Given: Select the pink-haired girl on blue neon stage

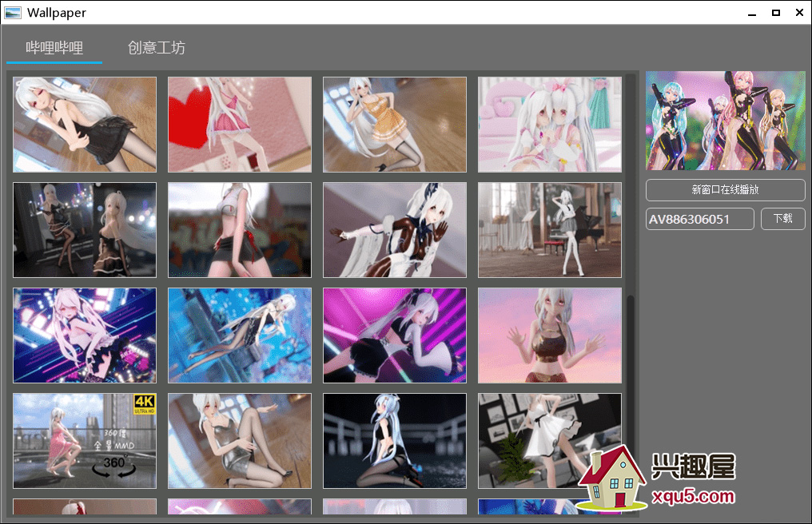Looking at the screenshot, I should pyautogui.click(x=85, y=335).
